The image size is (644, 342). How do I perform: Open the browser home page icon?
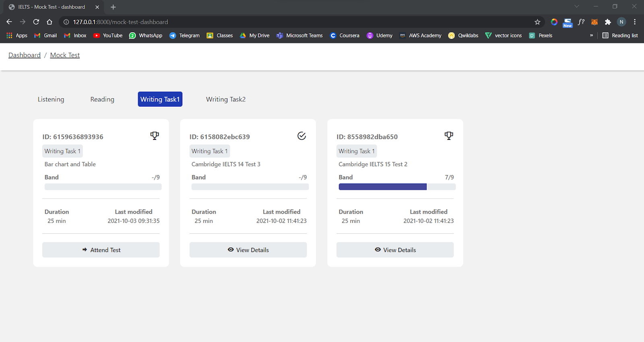click(x=50, y=22)
